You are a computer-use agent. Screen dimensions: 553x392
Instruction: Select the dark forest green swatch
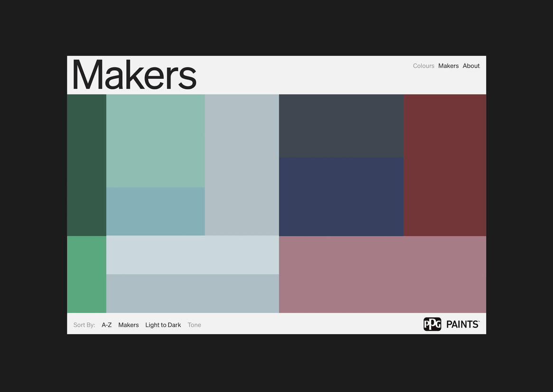86,165
